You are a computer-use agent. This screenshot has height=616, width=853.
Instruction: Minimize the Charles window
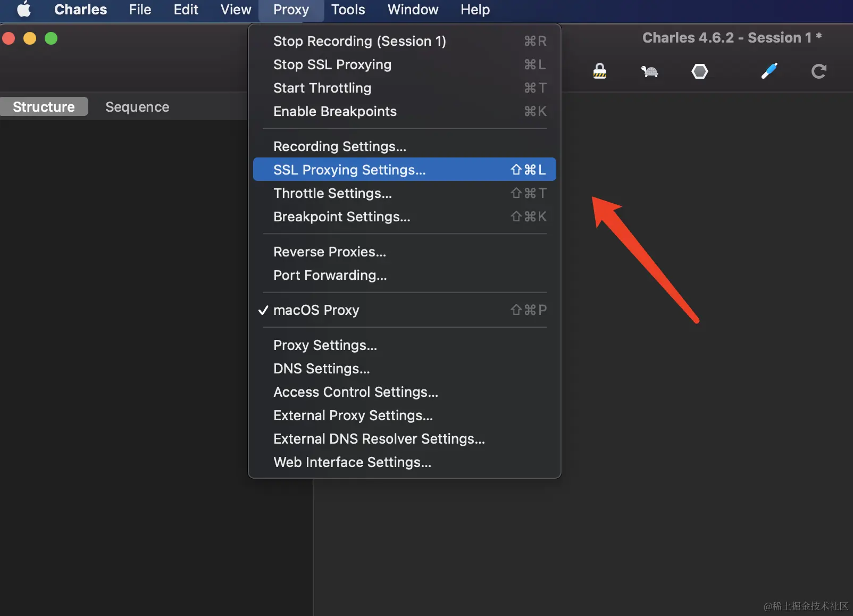coord(30,38)
